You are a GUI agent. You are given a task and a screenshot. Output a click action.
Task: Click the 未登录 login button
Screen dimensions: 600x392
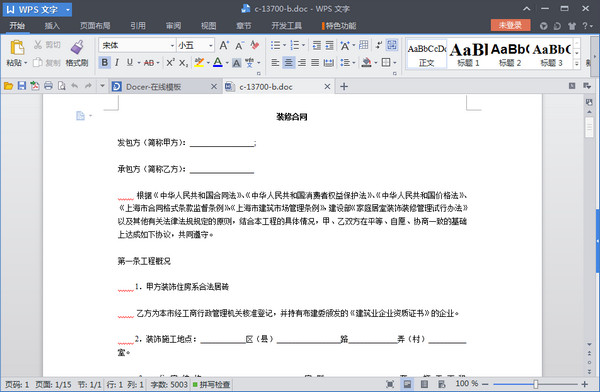click(x=510, y=25)
